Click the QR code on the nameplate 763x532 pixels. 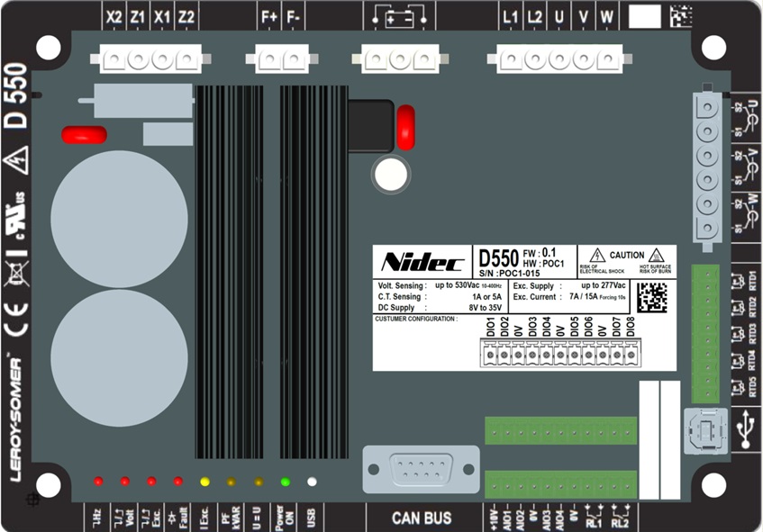652,298
